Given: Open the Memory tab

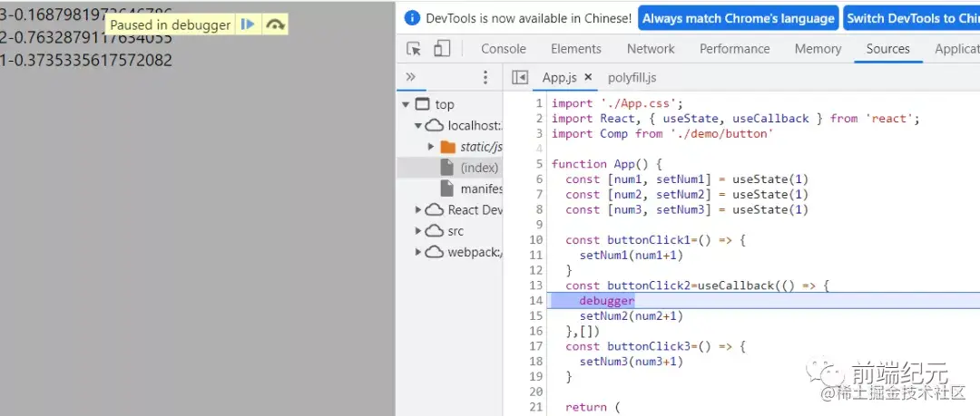Looking at the screenshot, I should (x=818, y=49).
